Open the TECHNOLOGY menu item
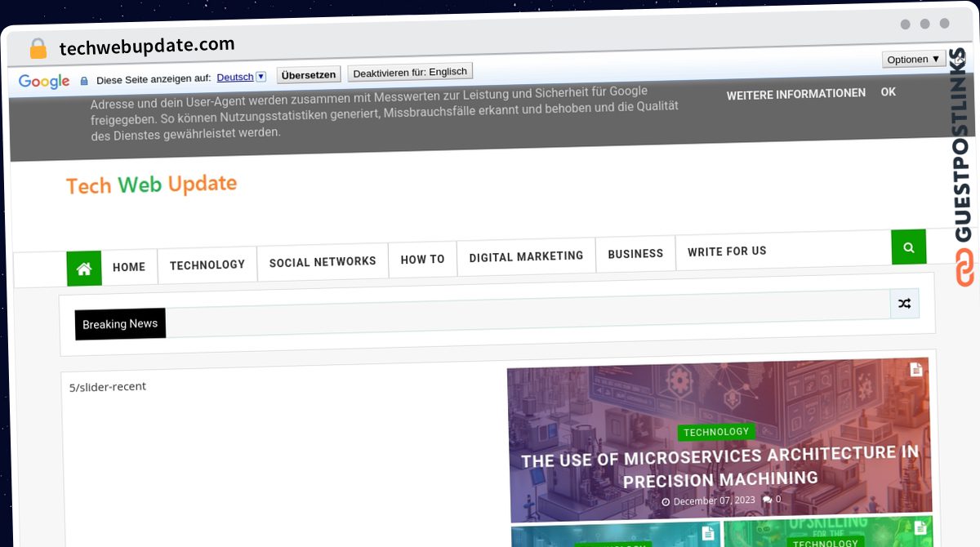 [x=207, y=265]
